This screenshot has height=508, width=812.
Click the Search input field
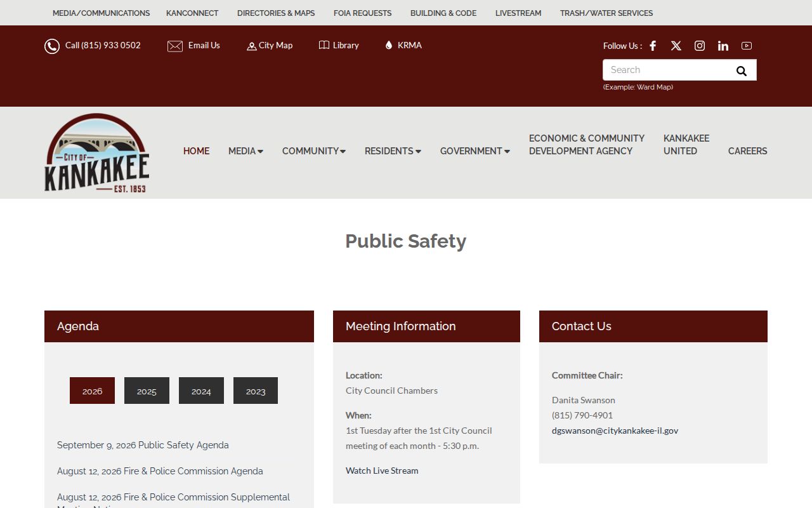point(666,70)
